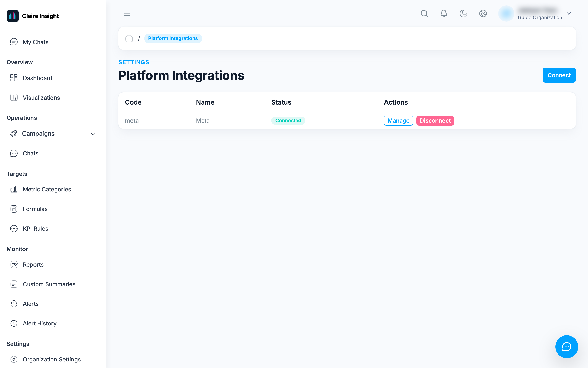Image resolution: width=588 pixels, height=368 pixels.
Task: Toggle dark mode moon icon
Action: click(x=463, y=14)
